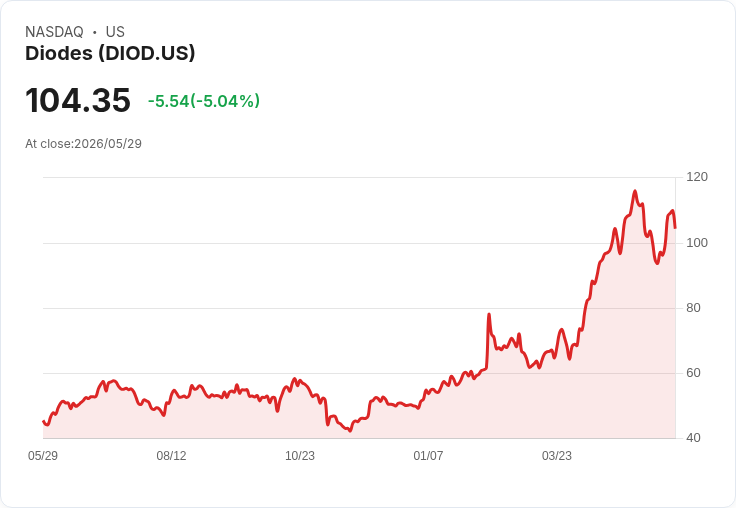The height and width of the screenshot is (508, 736).
Task: Click the chart's highest peak near 116
Action: [x=635, y=191]
